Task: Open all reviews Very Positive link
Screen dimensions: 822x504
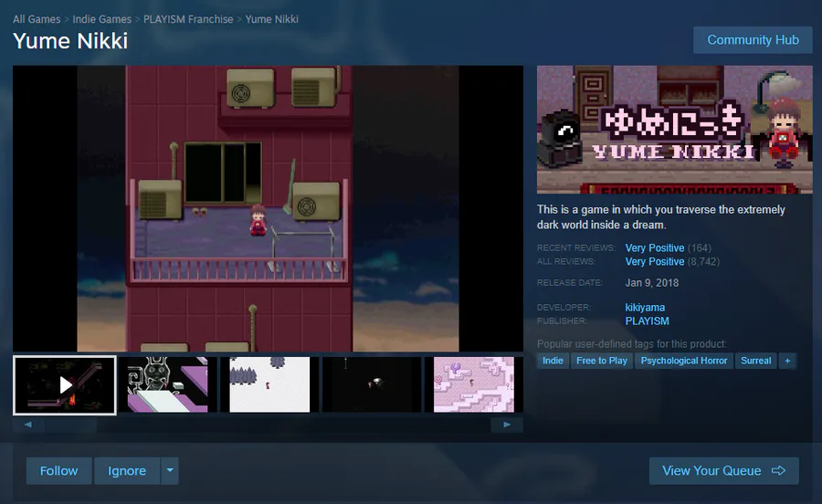Action: (x=655, y=261)
